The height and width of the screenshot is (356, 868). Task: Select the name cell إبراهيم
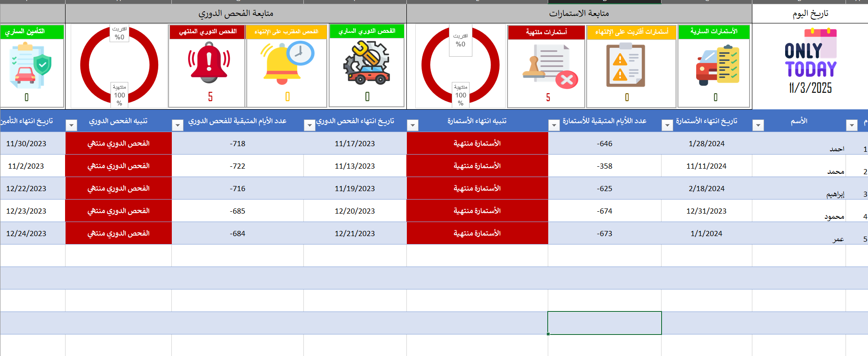799,188
